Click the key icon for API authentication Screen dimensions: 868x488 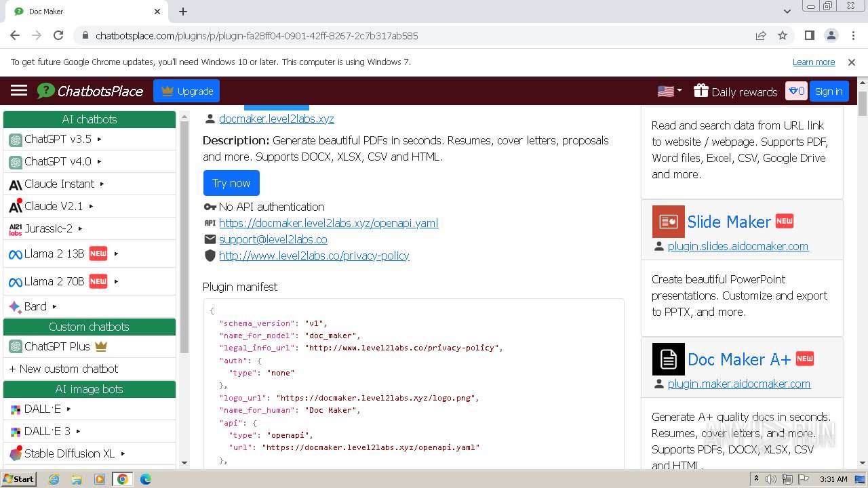(210, 207)
